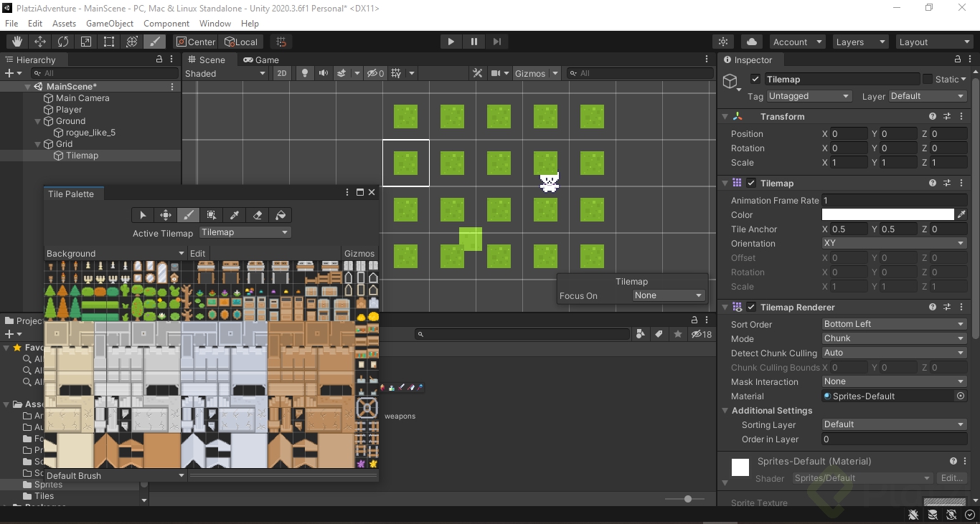980x524 pixels.
Task: Open the Active Tilemap dropdown
Action: click(244, 232)
